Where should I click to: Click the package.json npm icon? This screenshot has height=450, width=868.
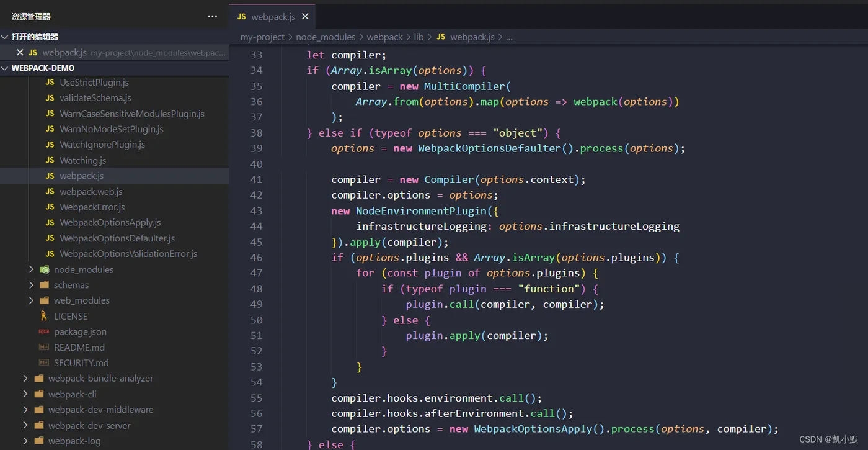click(x=44, y=332)
